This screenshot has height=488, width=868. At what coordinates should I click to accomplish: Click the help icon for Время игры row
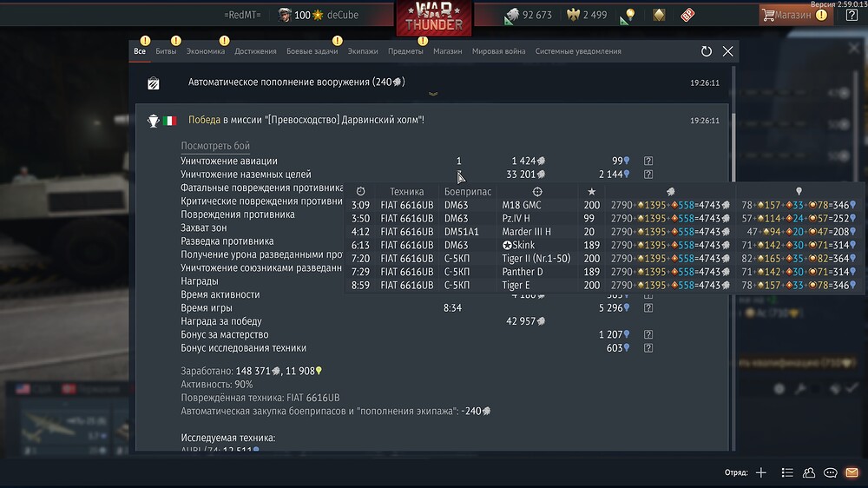pyautogui.click(x=648, y=307)
